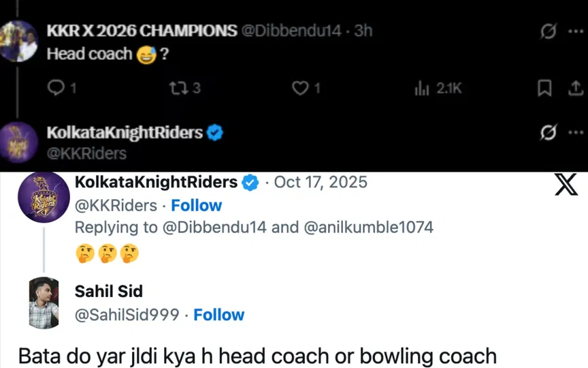588x368 pixels.
Task: Follow the @KKRiders account
Action: point(196,205)
